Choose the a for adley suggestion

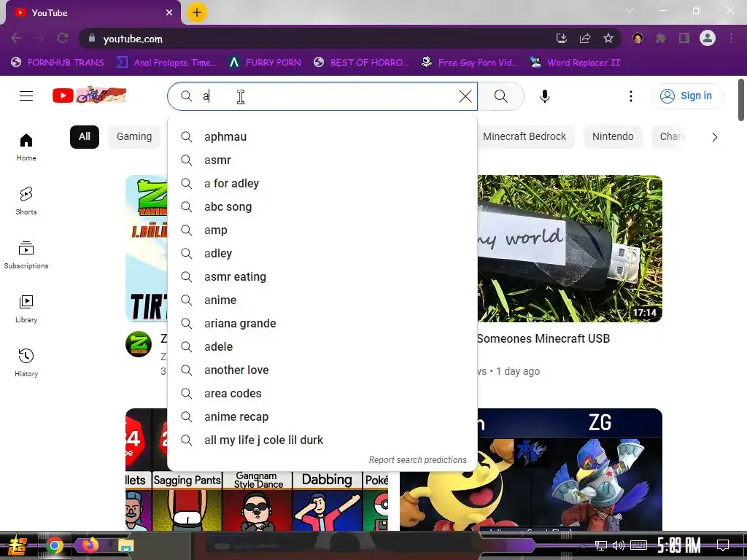click(x=322, y=183)
